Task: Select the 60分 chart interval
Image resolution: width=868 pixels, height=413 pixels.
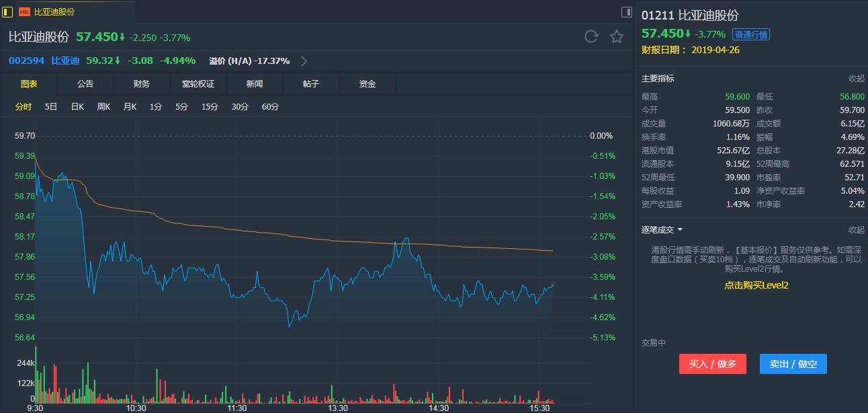Action: tap(270, 107)
